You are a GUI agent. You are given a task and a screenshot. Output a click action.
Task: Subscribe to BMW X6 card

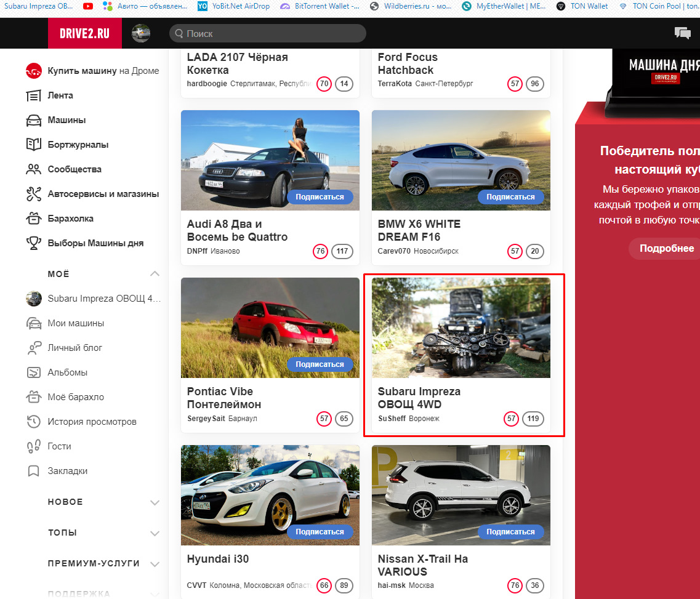click(x=510, y=197)
